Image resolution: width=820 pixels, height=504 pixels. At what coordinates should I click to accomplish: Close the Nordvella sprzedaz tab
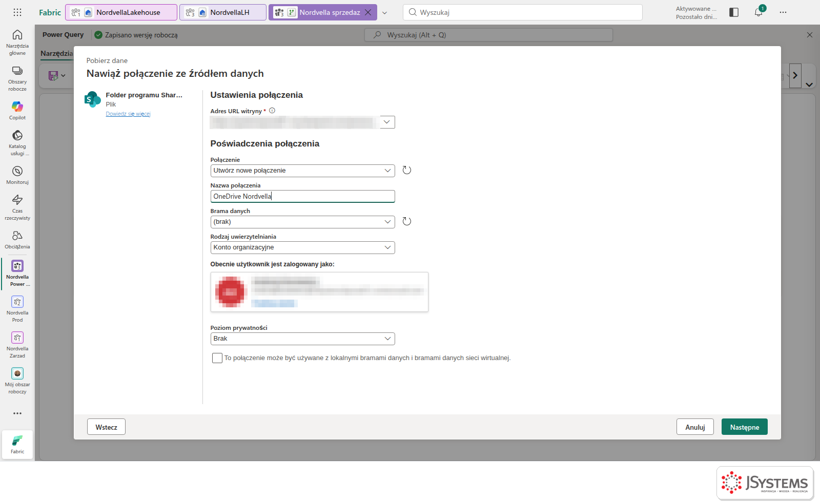[x=368, y=12]
